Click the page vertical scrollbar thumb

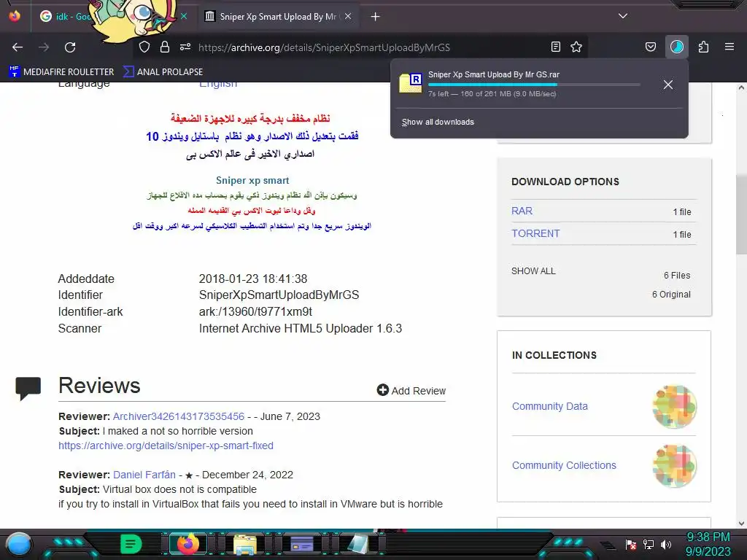click(741, 214)
